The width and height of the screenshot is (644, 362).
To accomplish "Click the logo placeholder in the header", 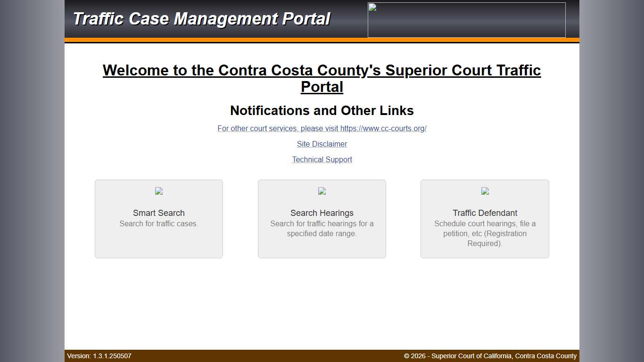I will click(x=466, y=20).
